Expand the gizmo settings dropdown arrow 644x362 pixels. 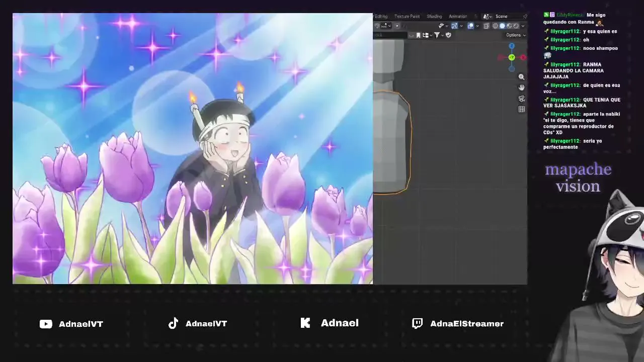(x=461, y=26)
